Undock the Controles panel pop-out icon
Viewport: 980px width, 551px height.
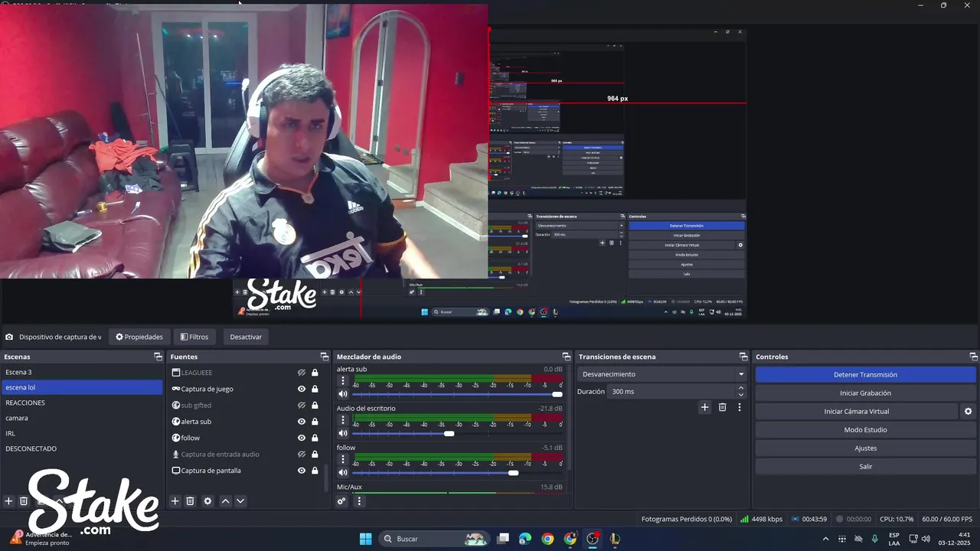coord(974,357)
